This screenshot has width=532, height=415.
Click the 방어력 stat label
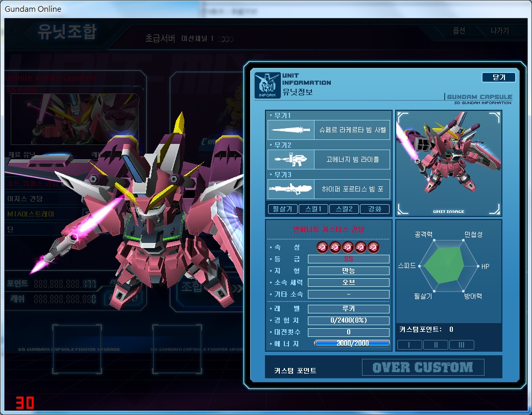coord(473,296)
